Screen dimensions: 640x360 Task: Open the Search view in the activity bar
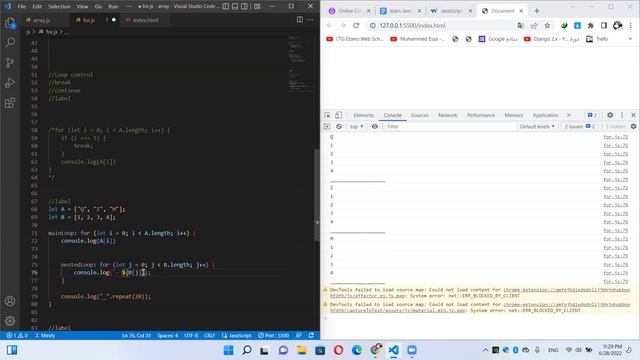(x=10, y=42)
